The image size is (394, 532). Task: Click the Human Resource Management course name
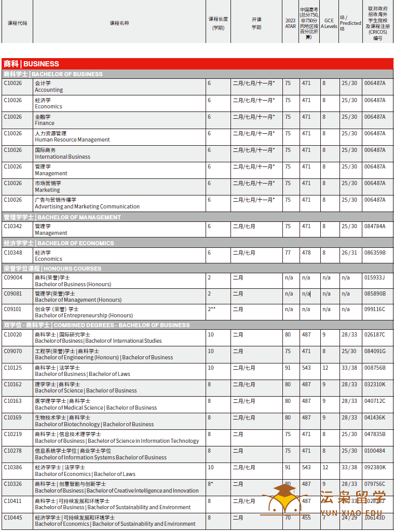(x=72, y=140)
